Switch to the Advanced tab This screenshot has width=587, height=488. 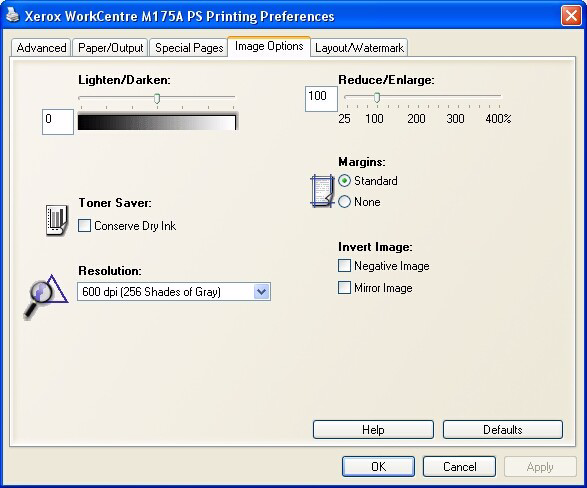pyautogui.click(x=41, y=48)
